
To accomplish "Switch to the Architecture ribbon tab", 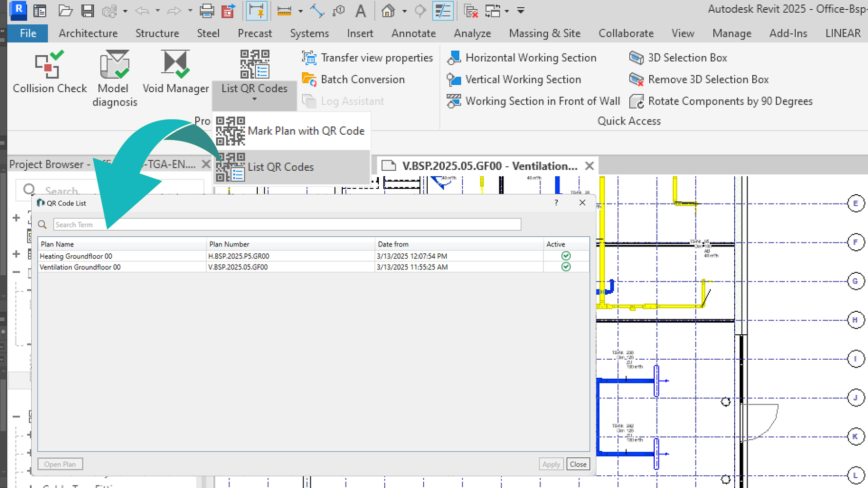I will pos(88,33).
